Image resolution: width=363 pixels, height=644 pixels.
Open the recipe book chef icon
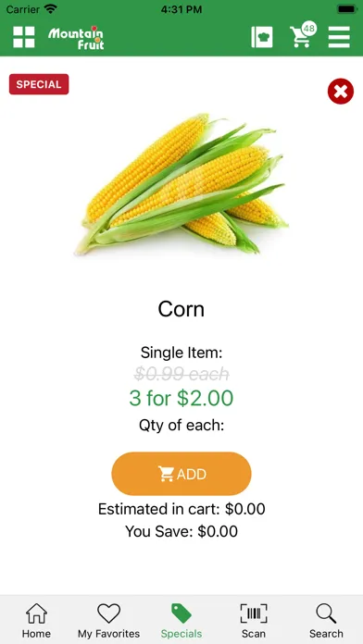[262, 37]
